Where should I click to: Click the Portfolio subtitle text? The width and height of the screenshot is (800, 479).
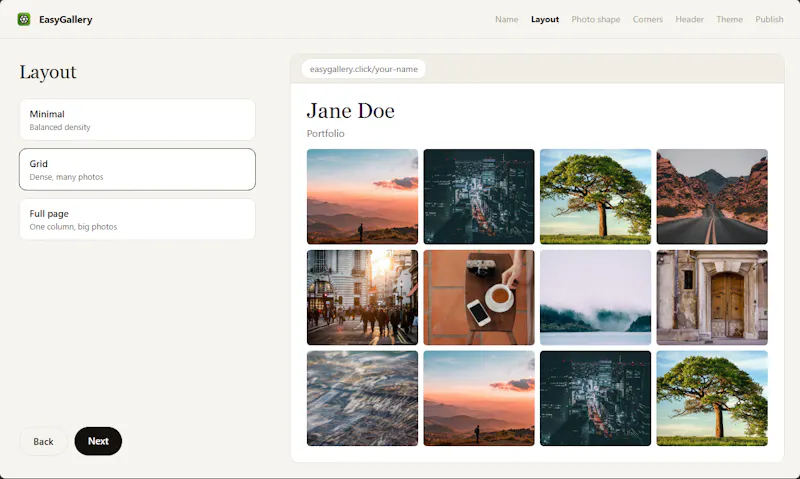pos(326,134)
